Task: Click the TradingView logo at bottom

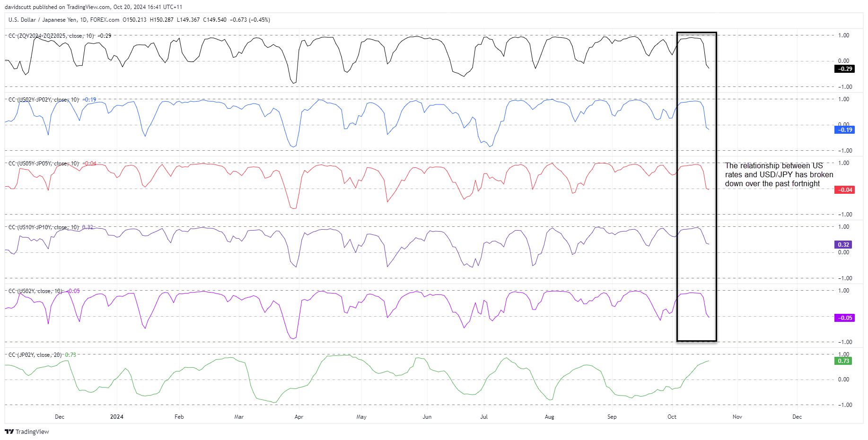Action: click(27, 431)
